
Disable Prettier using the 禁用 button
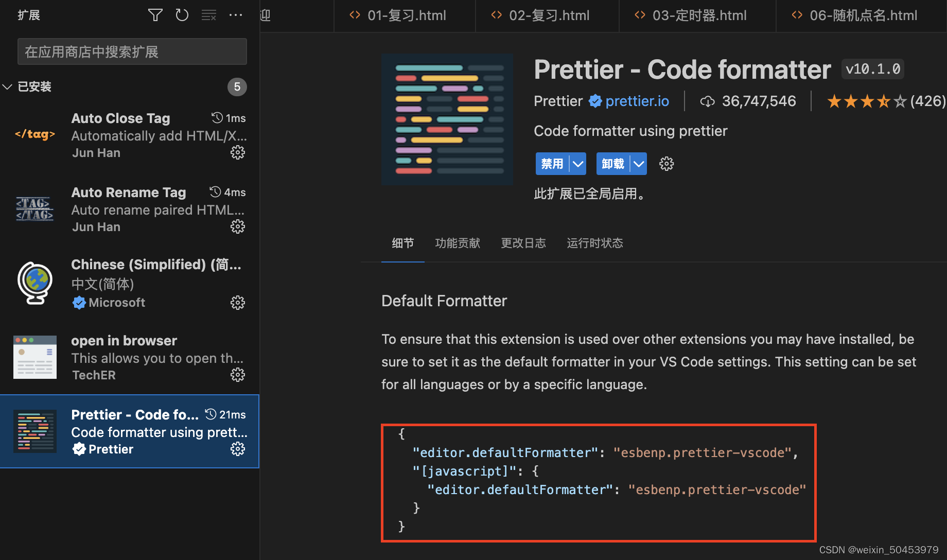552,163
